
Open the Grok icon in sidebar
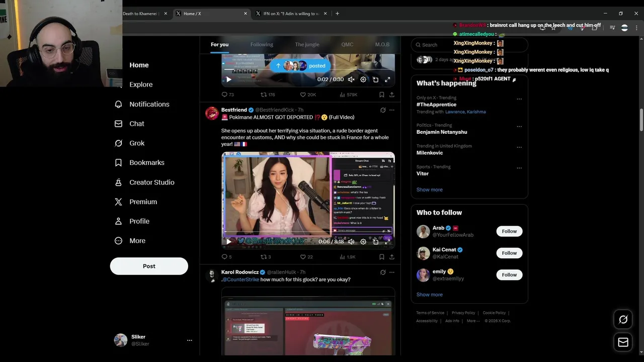[118, 143]
